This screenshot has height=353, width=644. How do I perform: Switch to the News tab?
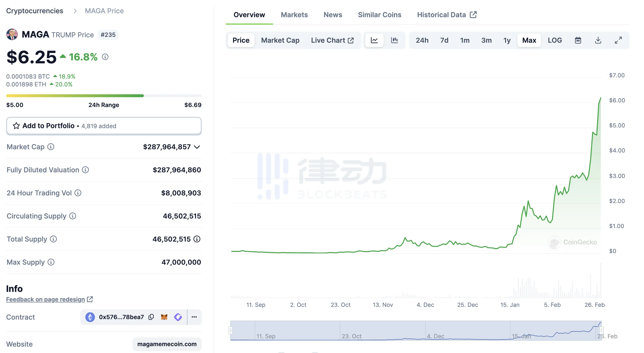[x=333, y=14]
